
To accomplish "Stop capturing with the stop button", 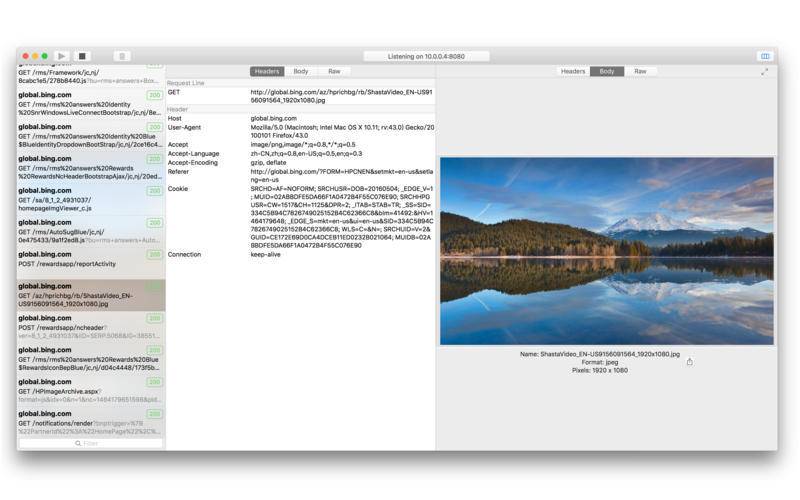I will click(x=82, y=56).
